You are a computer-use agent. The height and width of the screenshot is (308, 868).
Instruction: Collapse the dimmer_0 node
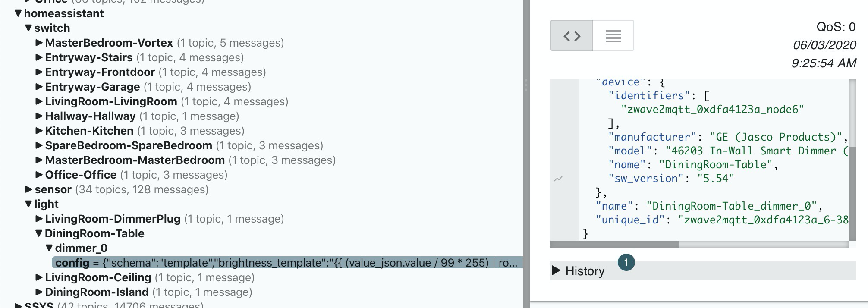coord(49,248)
